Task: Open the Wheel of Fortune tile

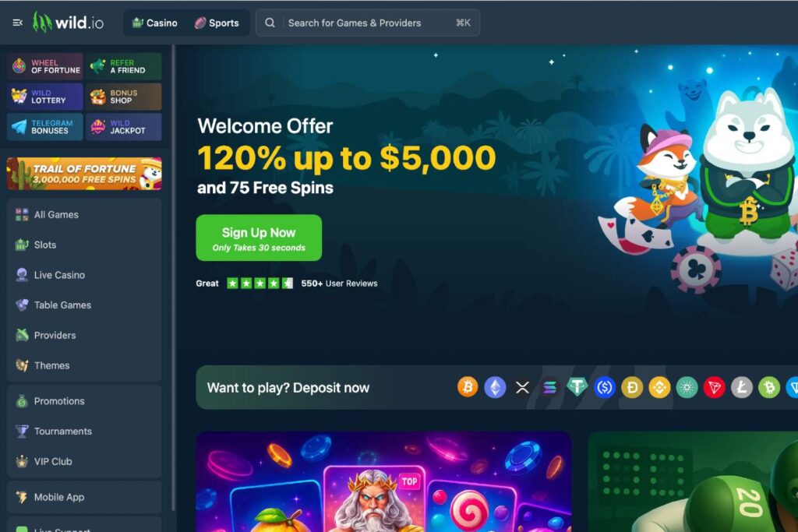Action: (45, 66)
